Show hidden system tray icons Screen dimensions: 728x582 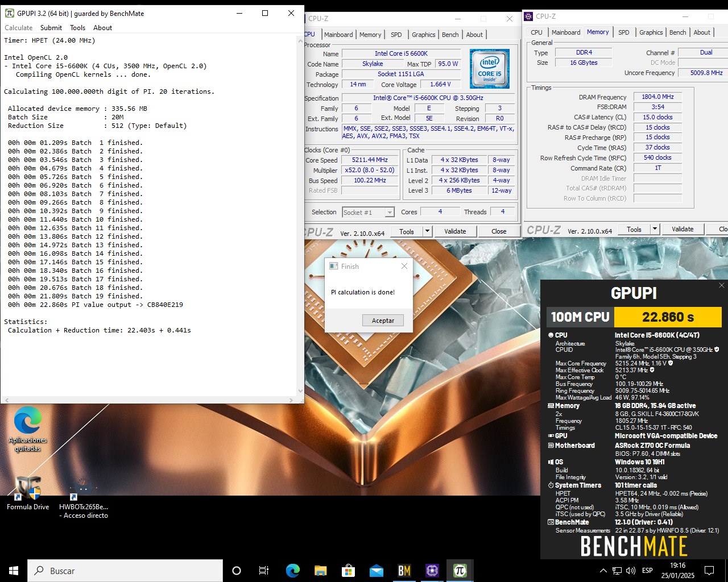coord(603,571)
